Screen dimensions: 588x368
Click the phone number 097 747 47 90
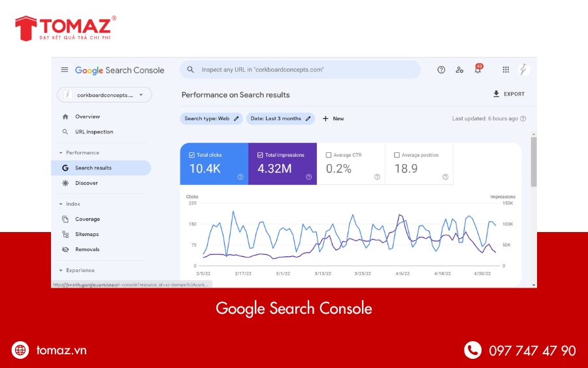coord(532,351)
